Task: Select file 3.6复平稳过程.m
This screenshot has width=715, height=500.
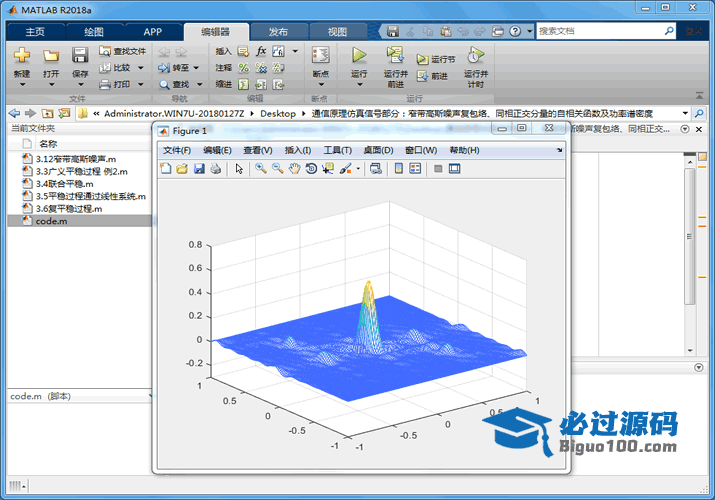Action: click(x=69, y=209)
